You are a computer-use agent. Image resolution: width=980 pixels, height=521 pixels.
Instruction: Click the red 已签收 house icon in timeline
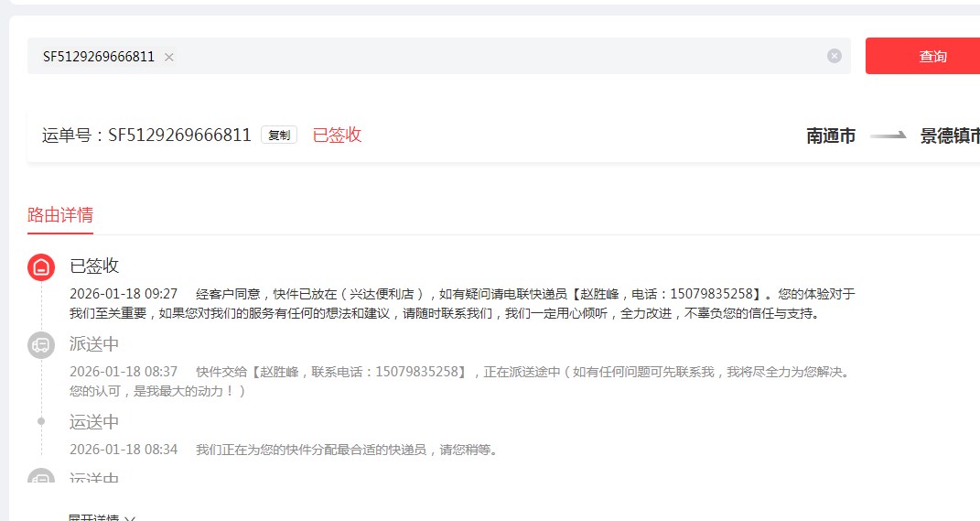[41, 266]
